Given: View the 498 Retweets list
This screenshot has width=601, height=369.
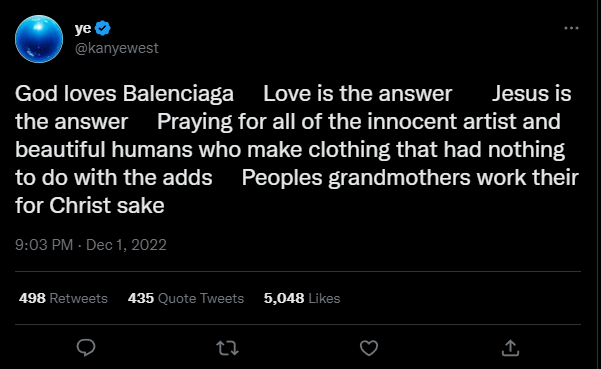Looking at the screenshot, I should [63, 298].
